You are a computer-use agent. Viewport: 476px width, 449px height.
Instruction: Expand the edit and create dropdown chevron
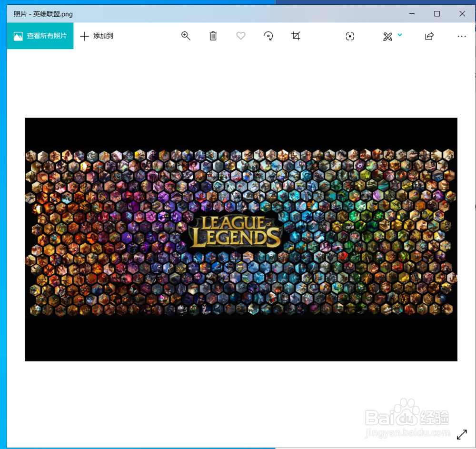[400, 35]
